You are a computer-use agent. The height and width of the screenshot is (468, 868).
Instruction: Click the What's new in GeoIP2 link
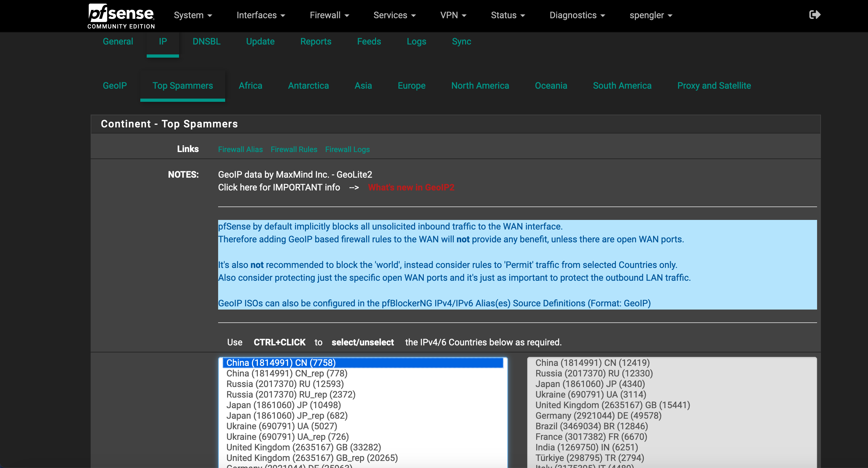click(x=411, y=188)
